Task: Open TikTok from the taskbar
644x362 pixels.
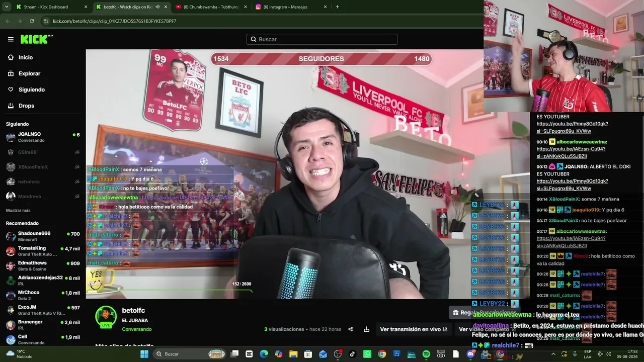Action: pyautogui.click(x=352, y=354)
